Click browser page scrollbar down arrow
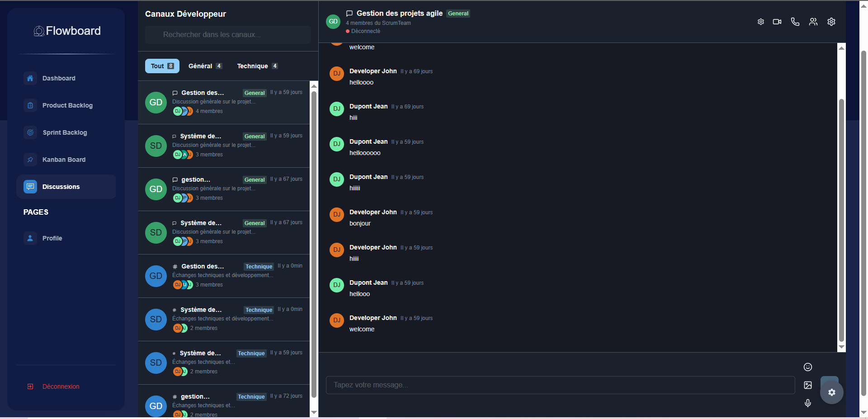This screenshot has height=419, width=868. (x=863, y=413)
